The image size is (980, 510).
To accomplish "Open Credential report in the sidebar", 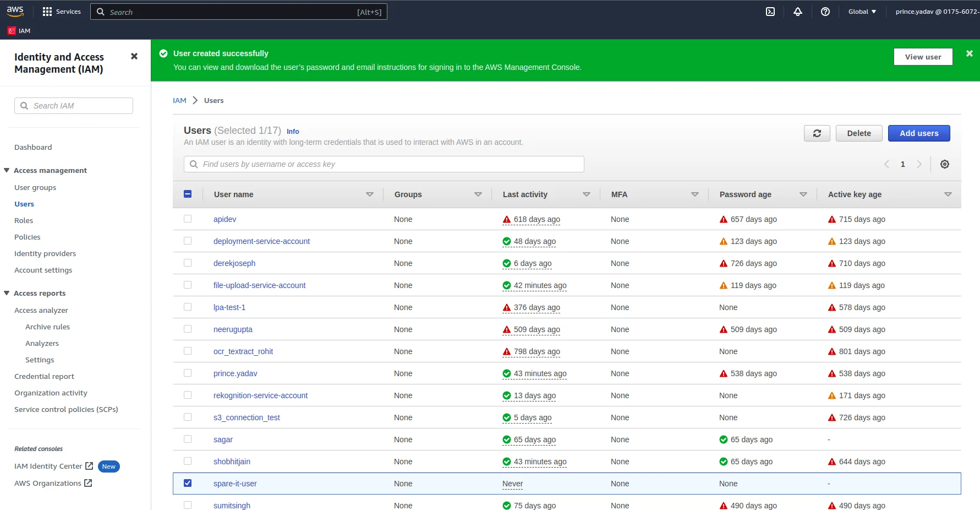I will pos(44,376).
